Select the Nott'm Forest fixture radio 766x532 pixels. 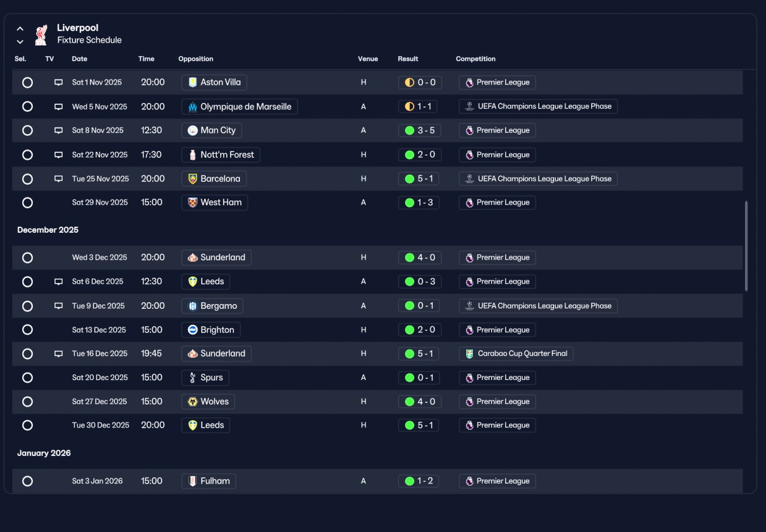click(28, 155)
